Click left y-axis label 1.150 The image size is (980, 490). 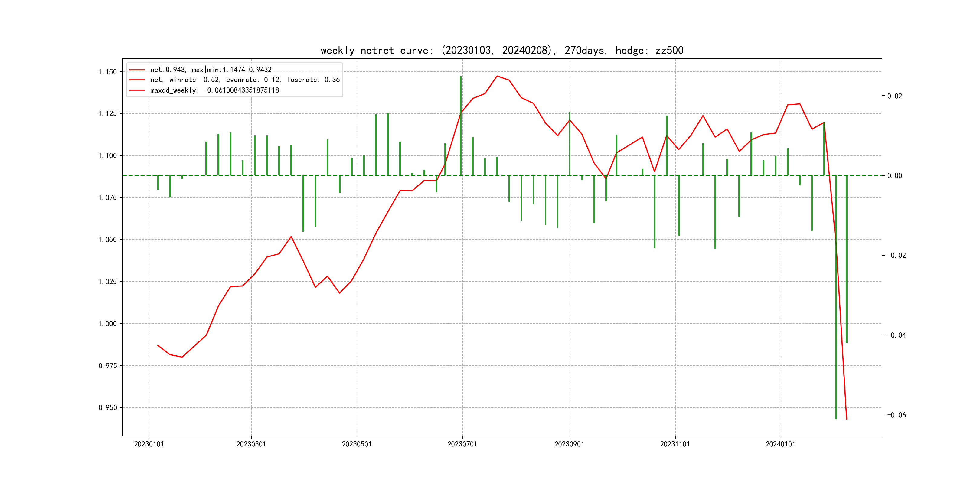(108, 72)
